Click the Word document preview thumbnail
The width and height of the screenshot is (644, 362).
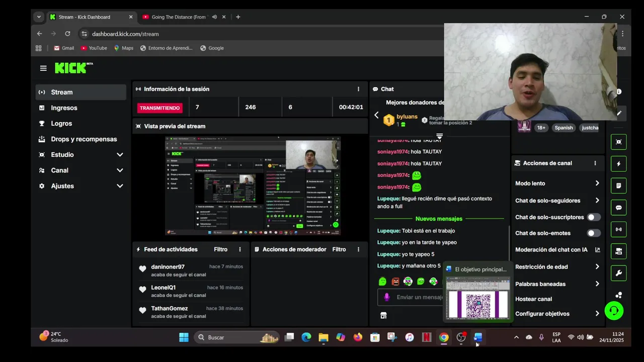[x=478, y=297]
